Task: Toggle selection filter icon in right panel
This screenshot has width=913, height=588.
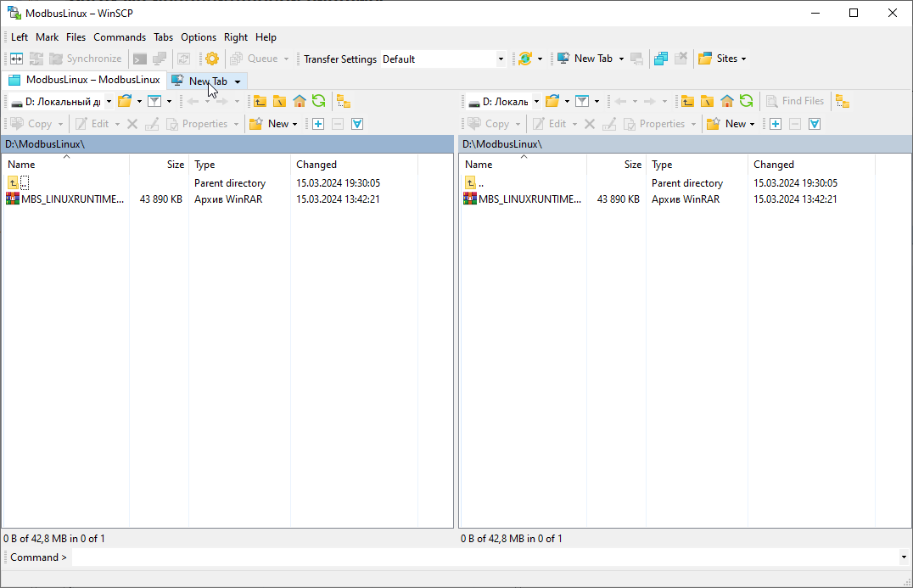Action: (815, 124)
